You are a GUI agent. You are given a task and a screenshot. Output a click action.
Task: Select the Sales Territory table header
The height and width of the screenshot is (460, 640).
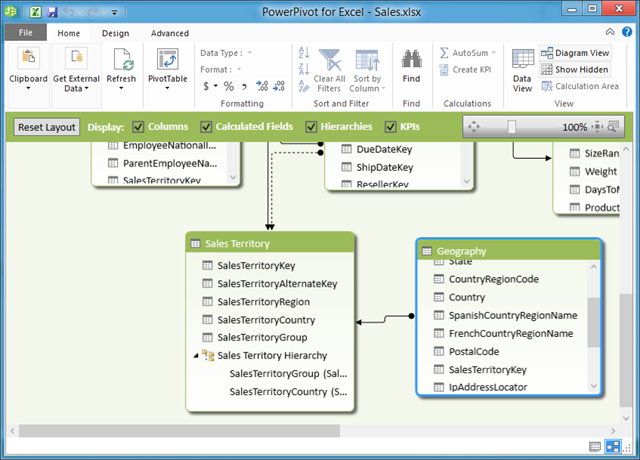point(270,243)
